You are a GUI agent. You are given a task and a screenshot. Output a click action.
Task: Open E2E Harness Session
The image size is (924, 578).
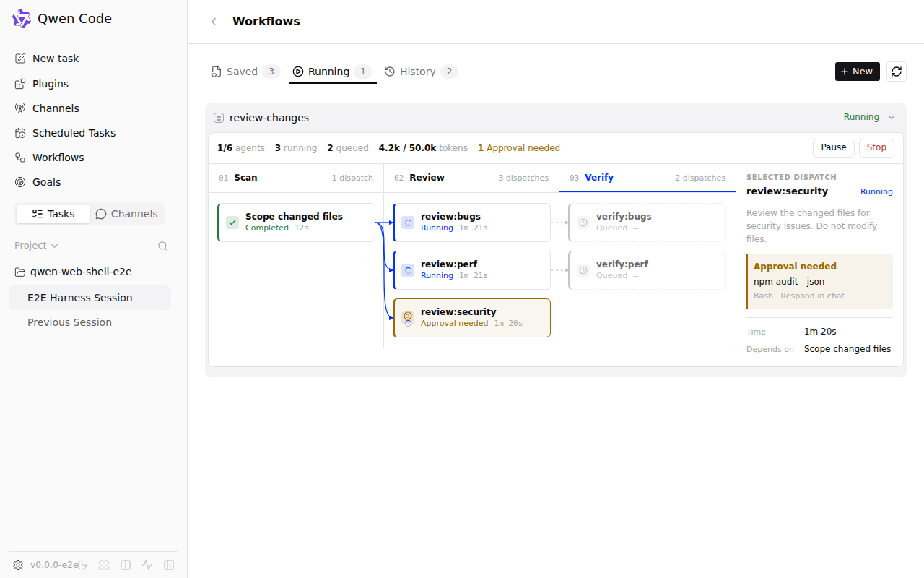pos(90,298)
